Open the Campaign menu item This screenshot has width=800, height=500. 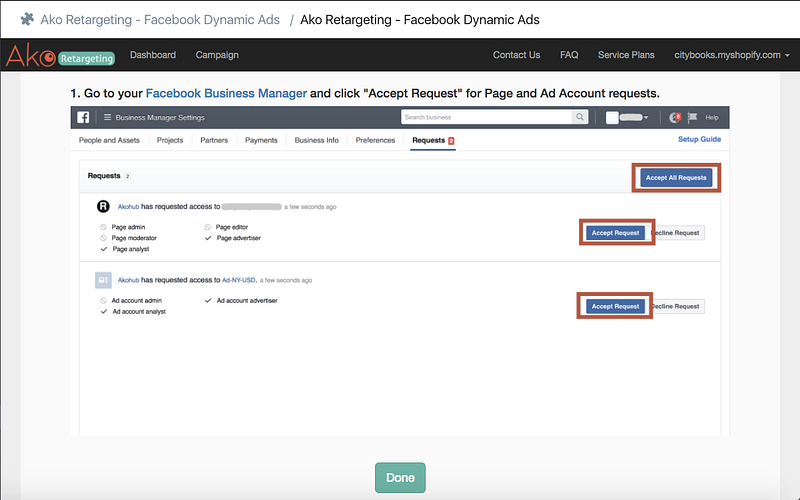(x=217, y=55)
